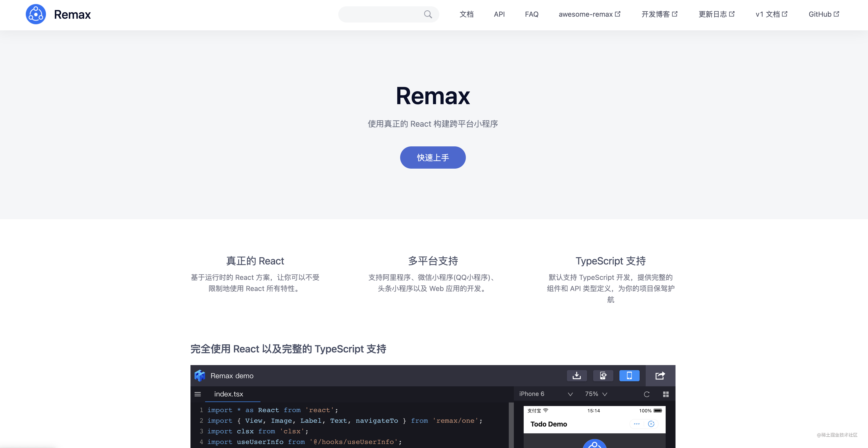
Task: Click the search input field
Action: (x=388, y=14)
